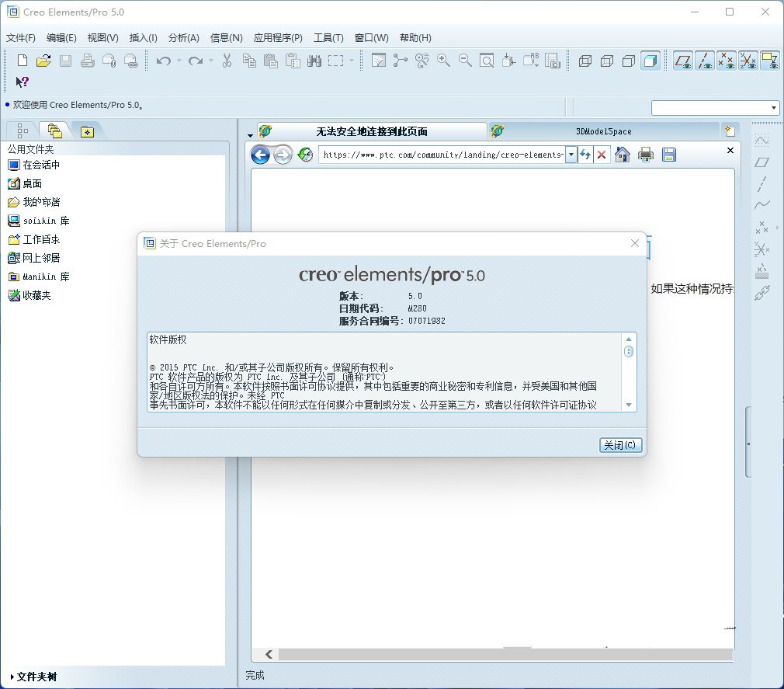This screenshot has width=784, height=689.
Task: Click the Print icon in the main toolbar
Action: 88,61
